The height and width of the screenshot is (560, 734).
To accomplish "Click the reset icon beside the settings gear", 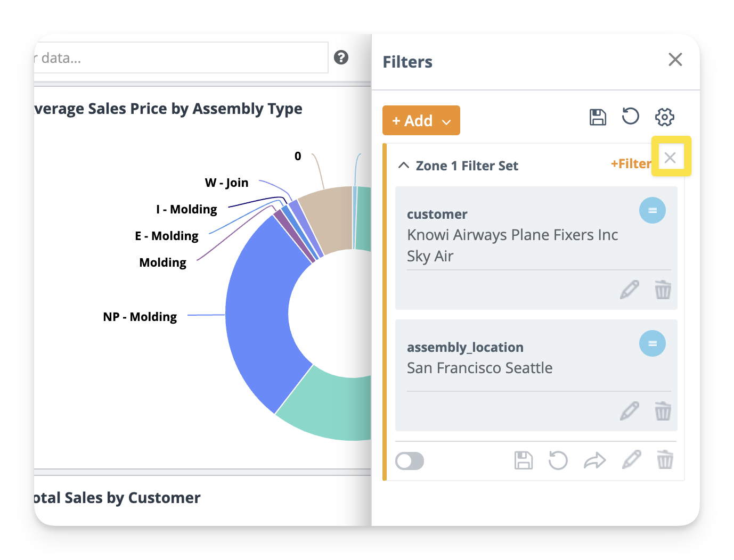I will 630,116.
